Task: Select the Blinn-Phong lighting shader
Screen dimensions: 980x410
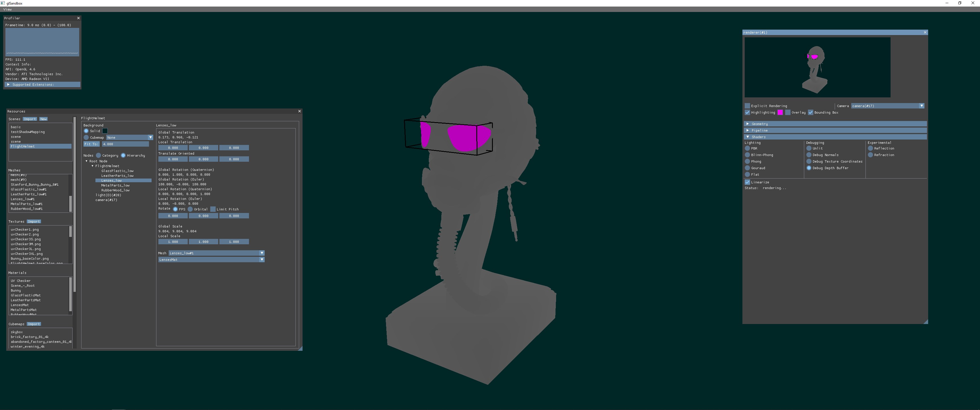Action: click(x=747, y=155)
